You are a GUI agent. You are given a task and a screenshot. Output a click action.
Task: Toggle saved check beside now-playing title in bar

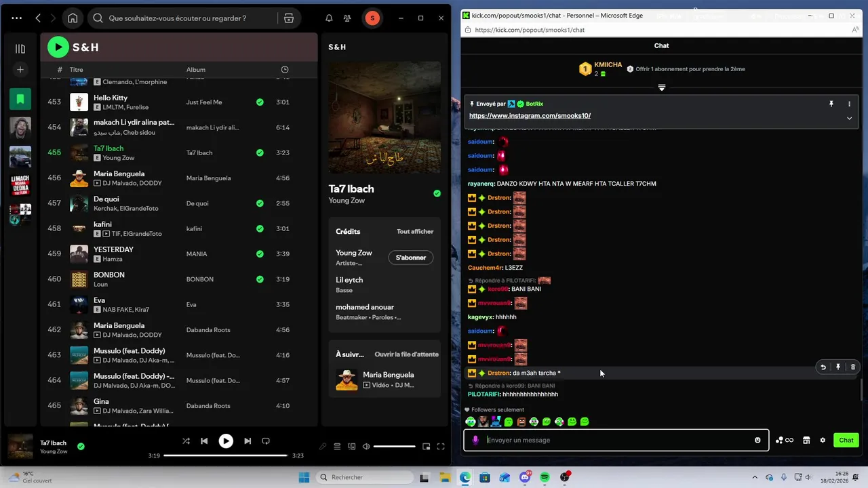(81, 447)
